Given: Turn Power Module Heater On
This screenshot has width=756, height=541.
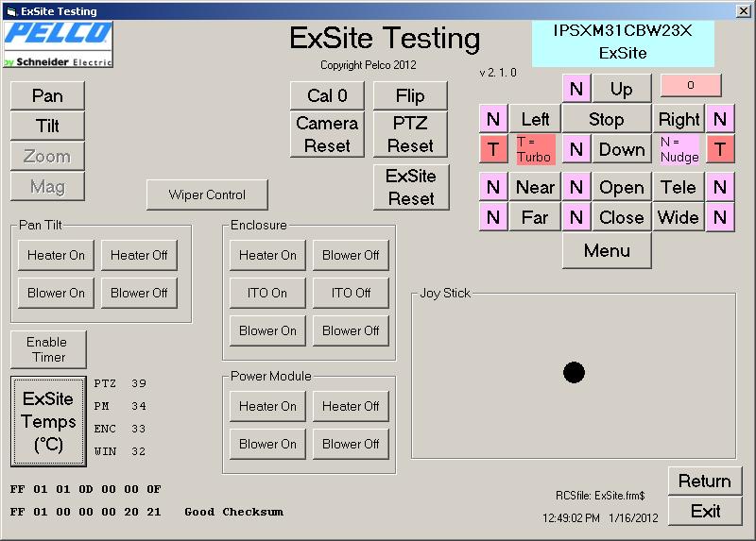Looking at the screenshot, I should [x=267, y=406].
